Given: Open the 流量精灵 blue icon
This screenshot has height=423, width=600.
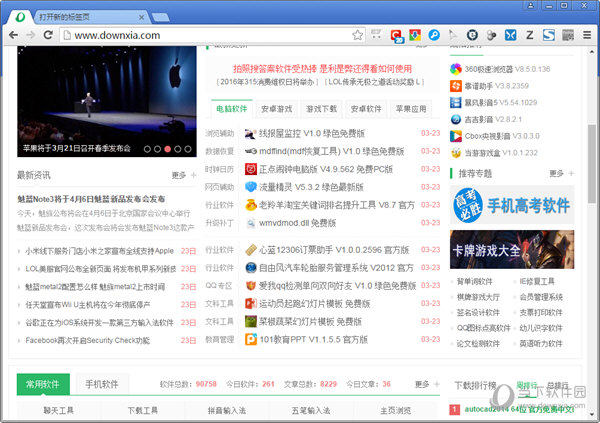Looking at the screenshot, I should tap(251, 187).
